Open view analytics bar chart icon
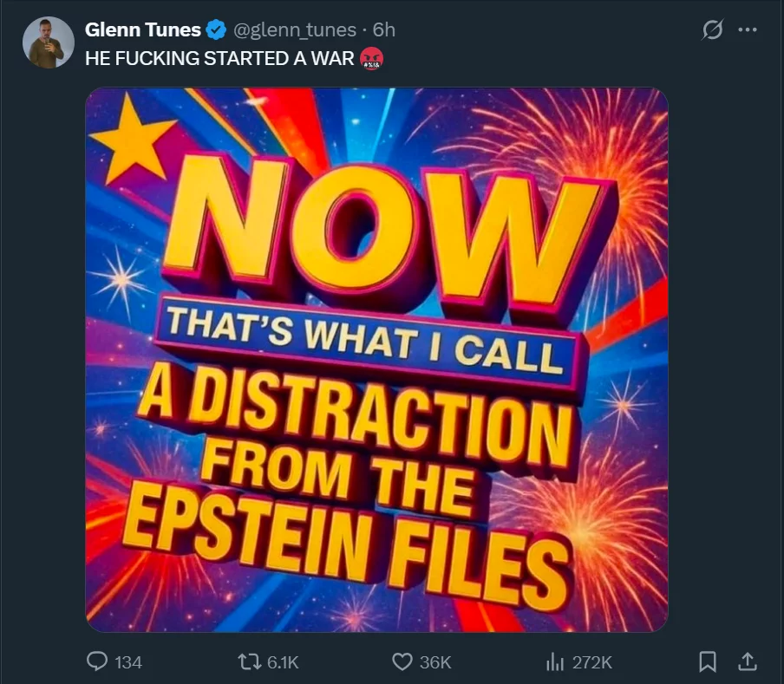This screenshot has width=784, height=684. (555, 661)
